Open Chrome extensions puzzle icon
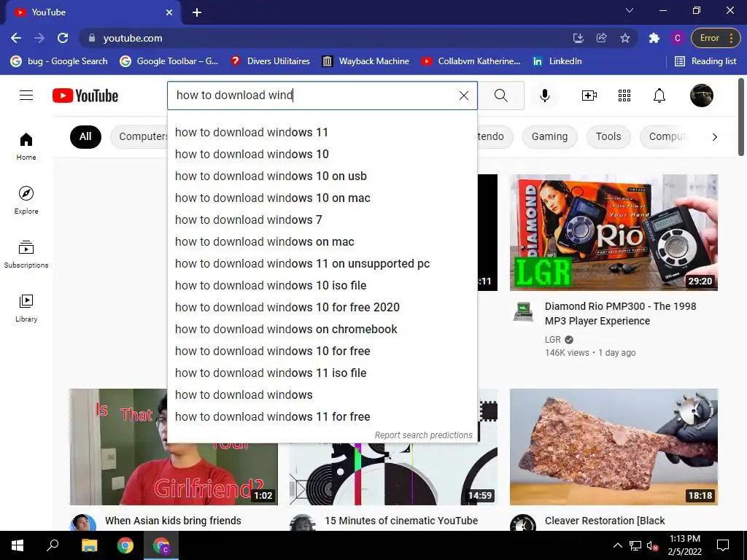 (654, 38)
